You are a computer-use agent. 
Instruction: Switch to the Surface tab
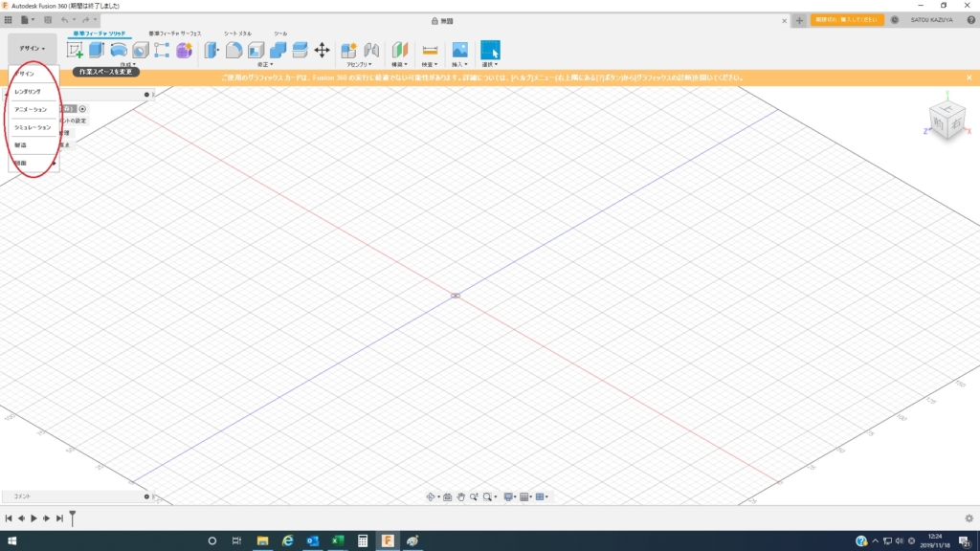(x=175, y=33)
